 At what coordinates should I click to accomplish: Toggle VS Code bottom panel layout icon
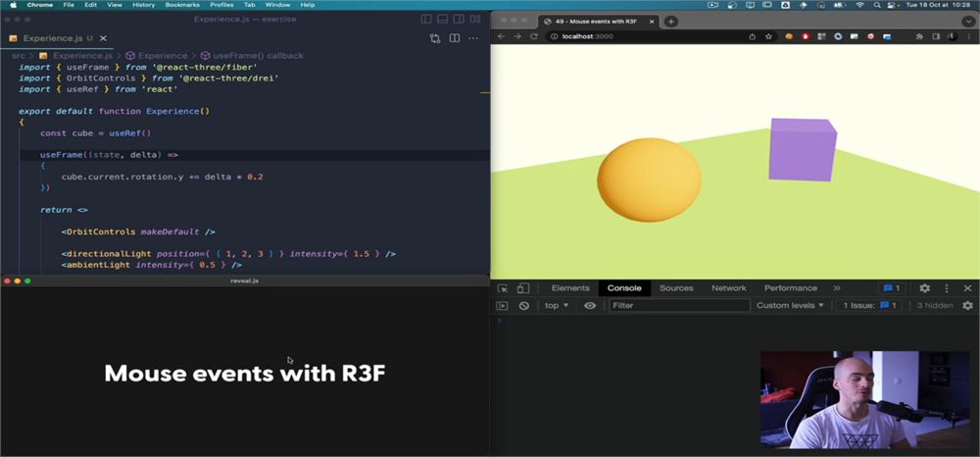[443, 19]
